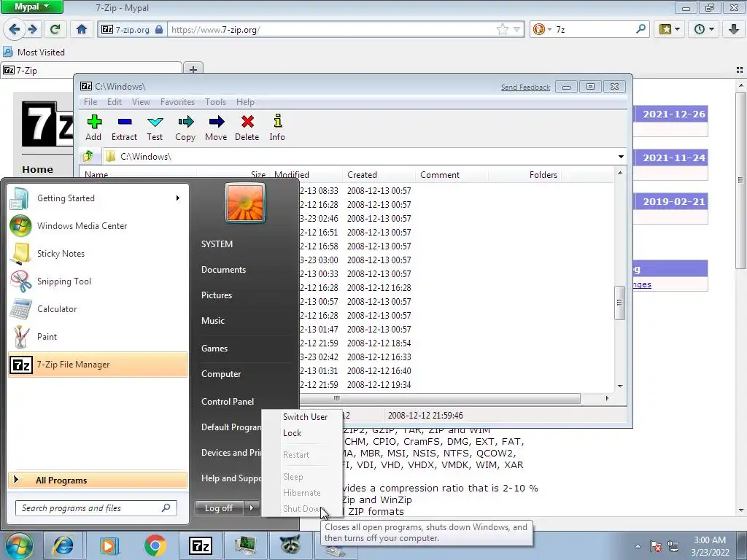747x560 pixels.
Task: Expand the 7-Zip address path dropdown
Action: click(x=621, y=157)
